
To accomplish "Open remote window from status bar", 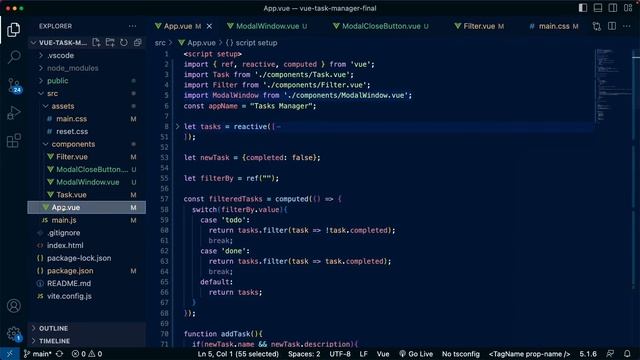I will [9, 354].
